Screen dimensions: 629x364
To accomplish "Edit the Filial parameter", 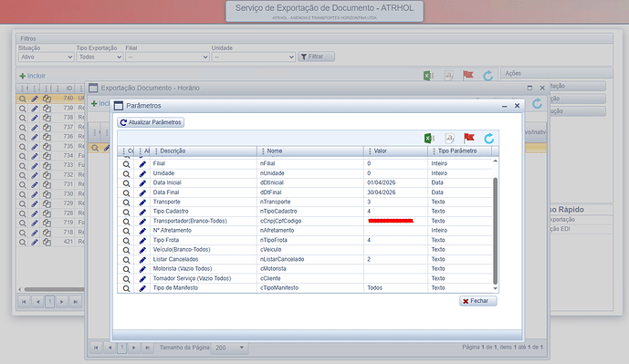I will click(142, 164).
